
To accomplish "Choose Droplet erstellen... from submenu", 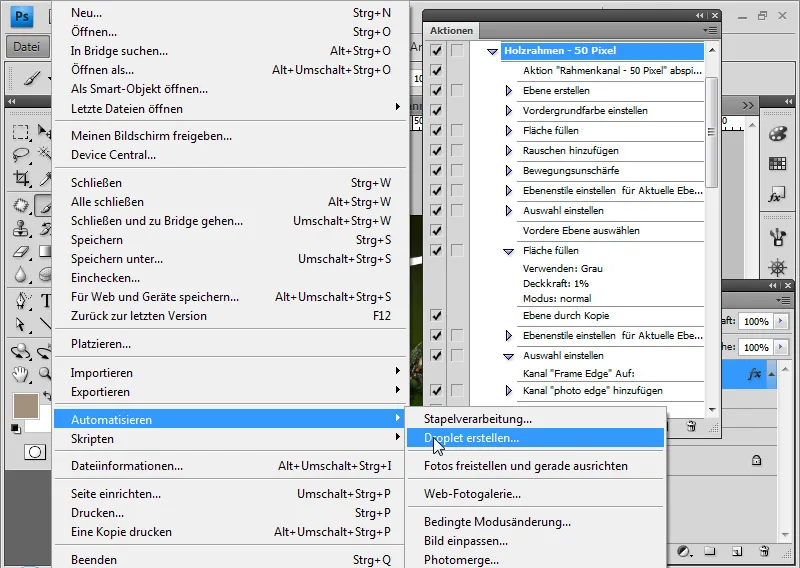I will [x=535, y=438].
